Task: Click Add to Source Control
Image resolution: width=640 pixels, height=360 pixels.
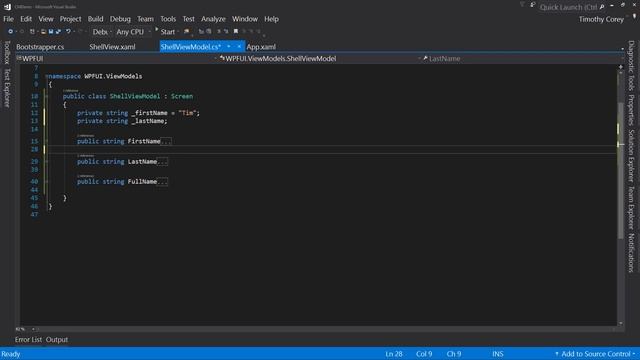Action: coord(595,354)
